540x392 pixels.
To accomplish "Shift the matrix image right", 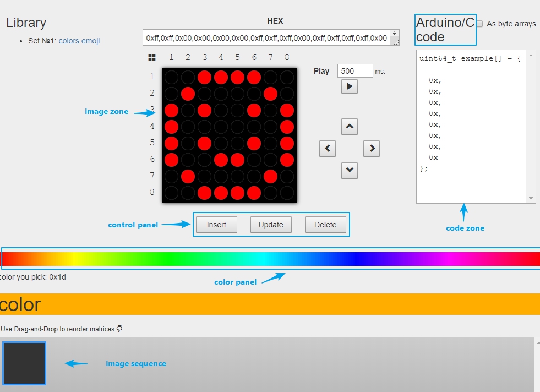I will (371, 149).
